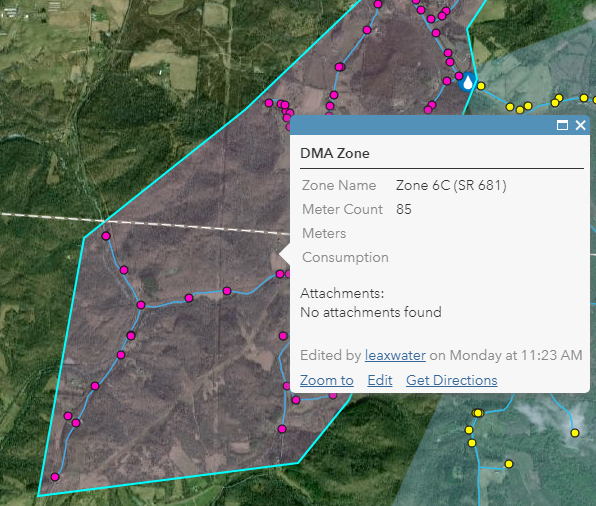This screenshot has width=596, height=506.
Task: Click the blue water drop marker
Action: pos(467,82)
